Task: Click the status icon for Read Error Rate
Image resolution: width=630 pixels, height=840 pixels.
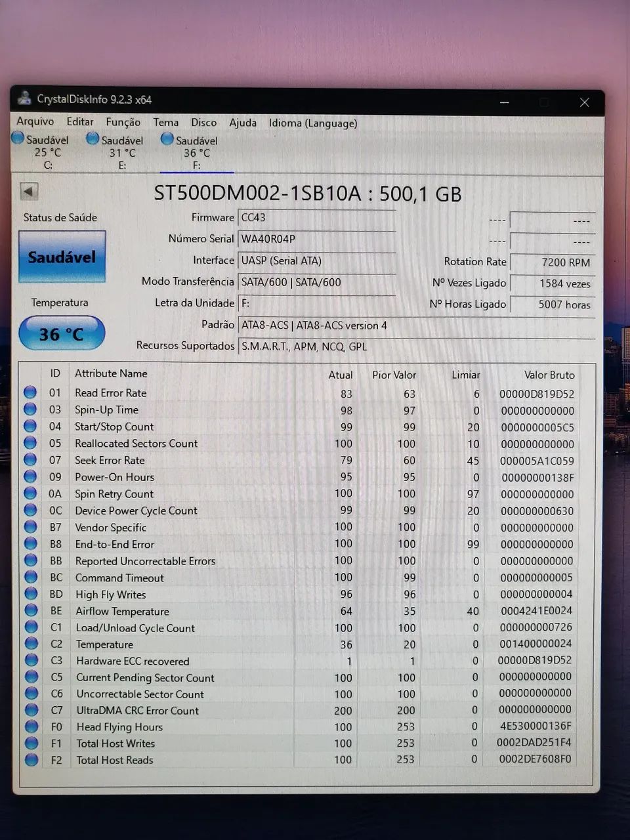Action: 30,392
